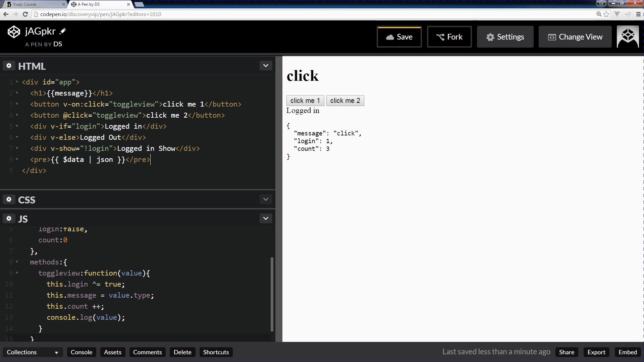Open HTML editor settings gear
Viewport: 644px width, 362px height.
pyautogui.click(x=9, y=66)
